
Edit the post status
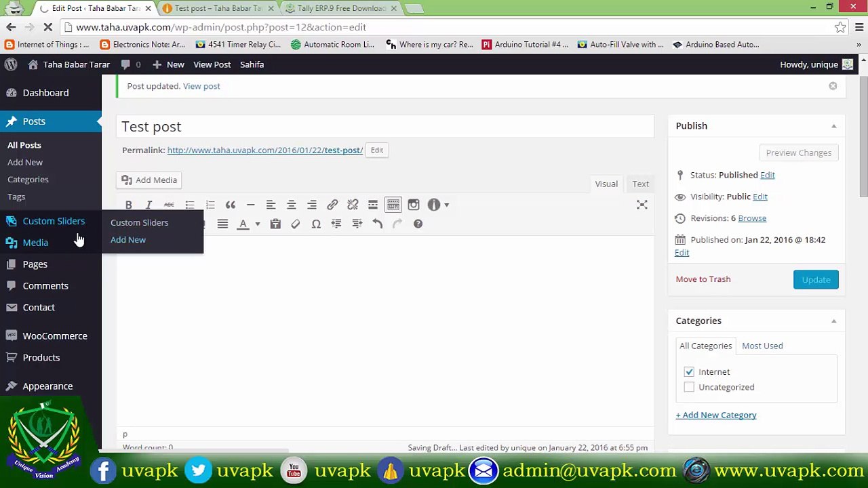point(768,175)
